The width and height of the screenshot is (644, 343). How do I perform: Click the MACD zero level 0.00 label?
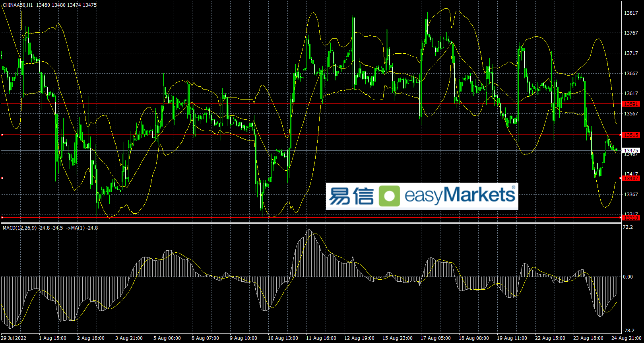[628, 277]
